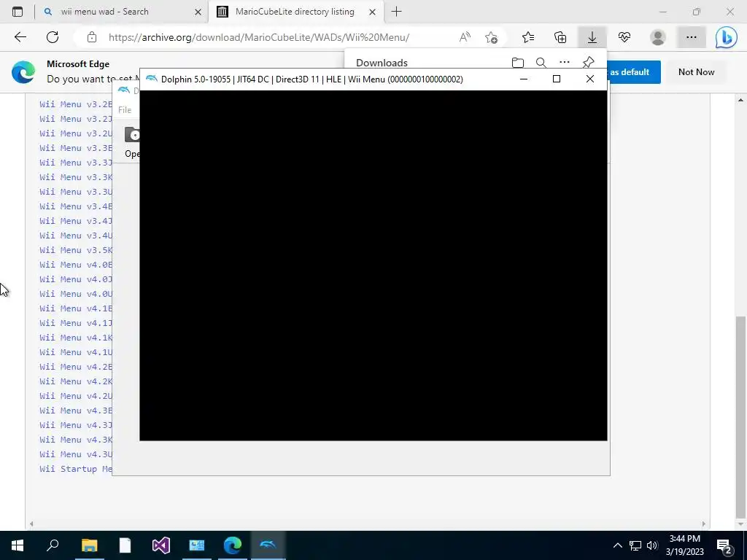Open the Wii Menu v3.3K link
This screenshot has width=747, height=560.
coord(76,177)
